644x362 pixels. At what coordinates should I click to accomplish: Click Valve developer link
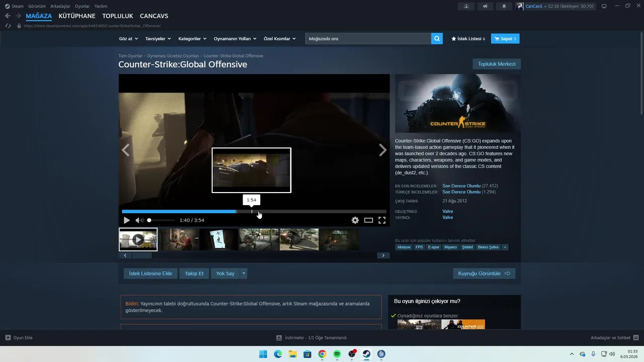tap(448, 211)
